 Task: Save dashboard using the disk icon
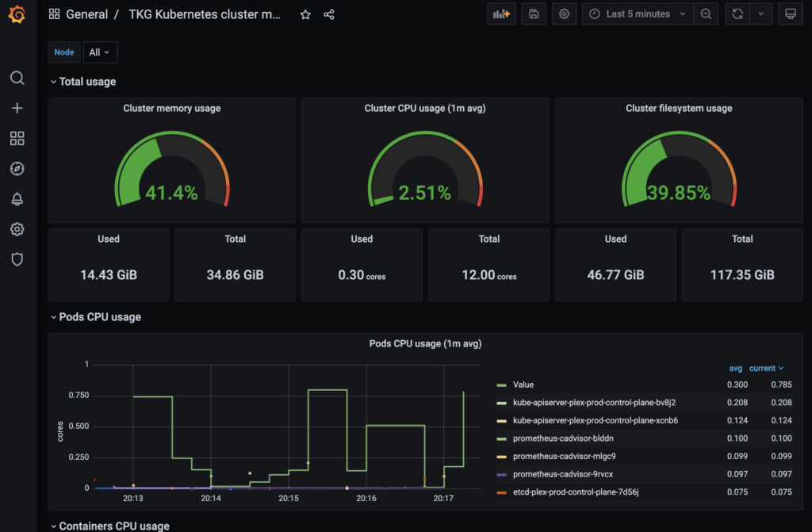pos(534,14)
